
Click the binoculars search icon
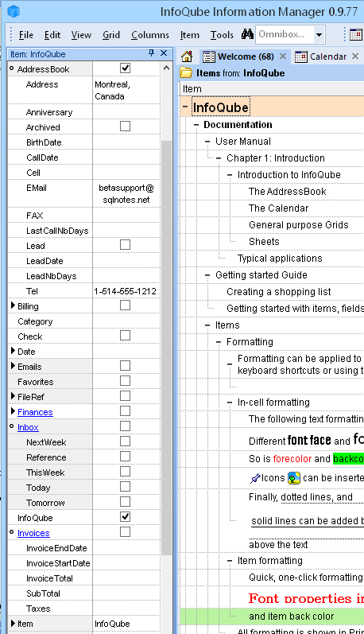coord(247,34)
